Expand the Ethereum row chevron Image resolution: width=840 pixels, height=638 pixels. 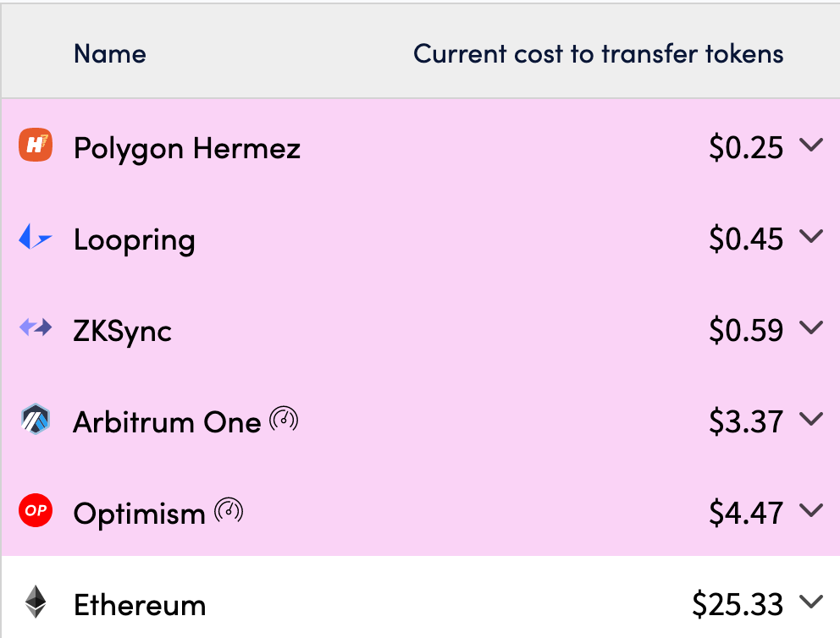pyautogui.click(x=810, y=602)
